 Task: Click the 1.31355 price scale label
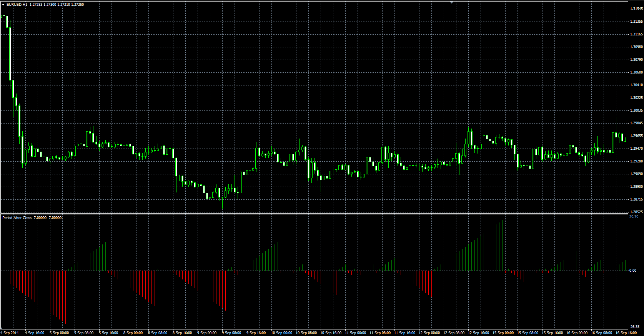pyautogui.click(x=636, y=22)
